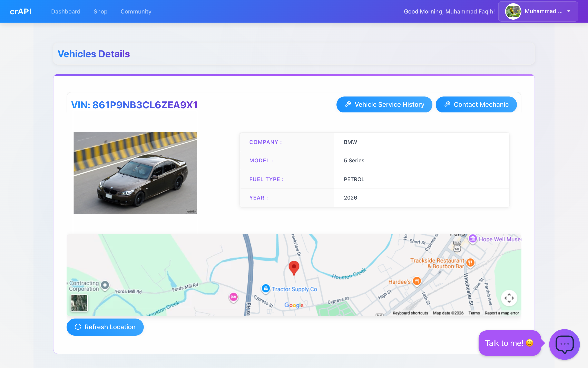Click the Refresh Location button

click(x=105, y=327)
